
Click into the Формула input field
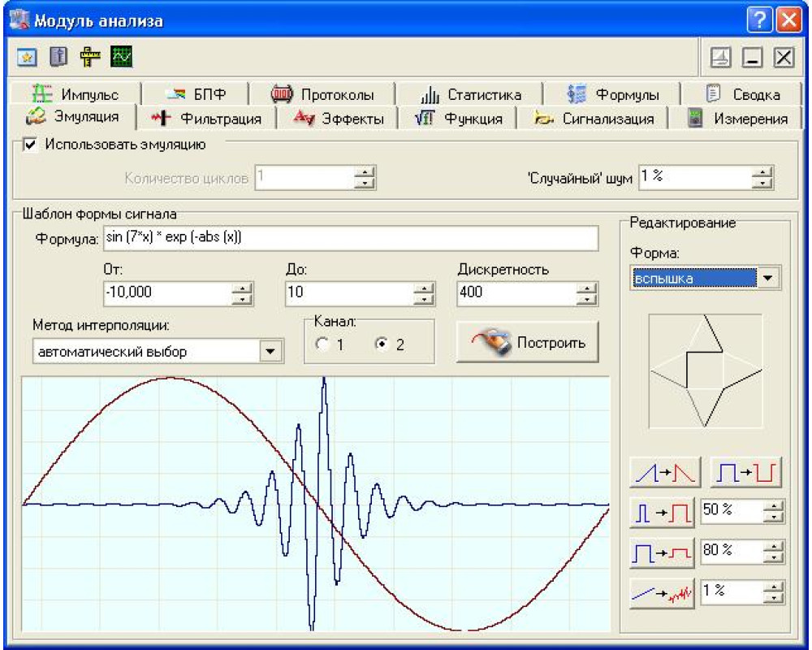[x=349, y=238]
